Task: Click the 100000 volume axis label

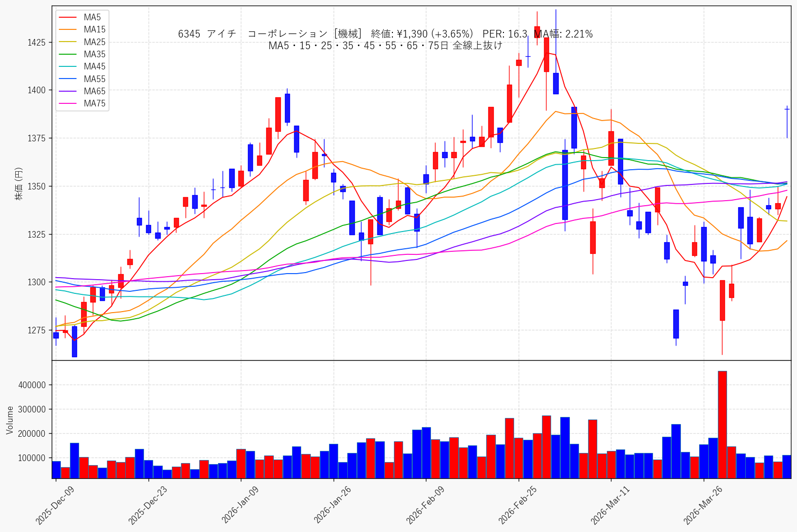Action: point(32,458)
